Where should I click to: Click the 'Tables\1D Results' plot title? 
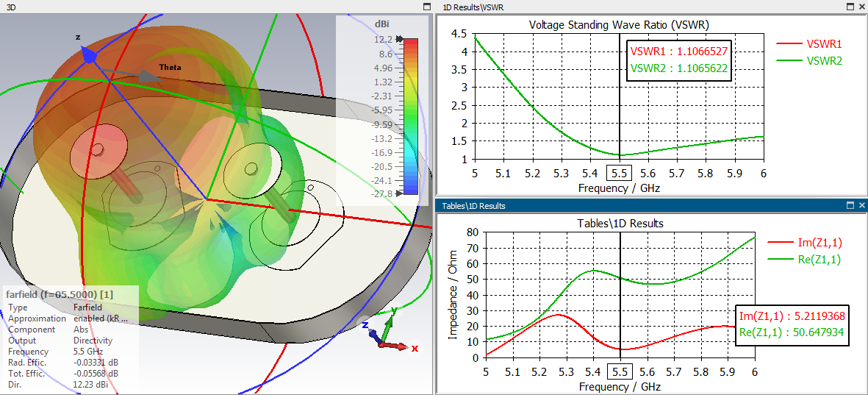click(620, 224)
